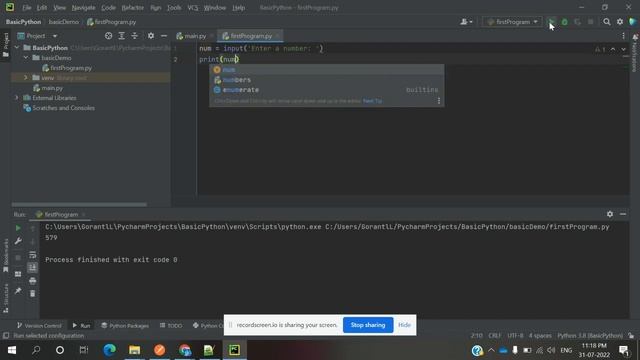Select 'enumerate' completion suggestion

pos(327,90)
